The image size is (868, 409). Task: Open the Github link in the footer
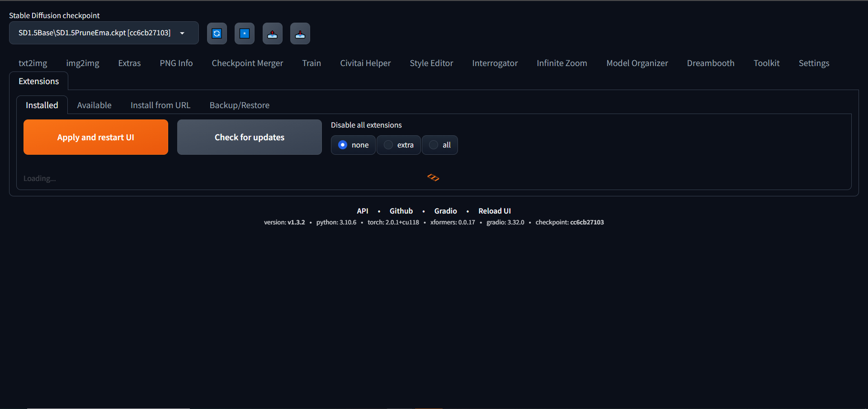pos(401,211)
